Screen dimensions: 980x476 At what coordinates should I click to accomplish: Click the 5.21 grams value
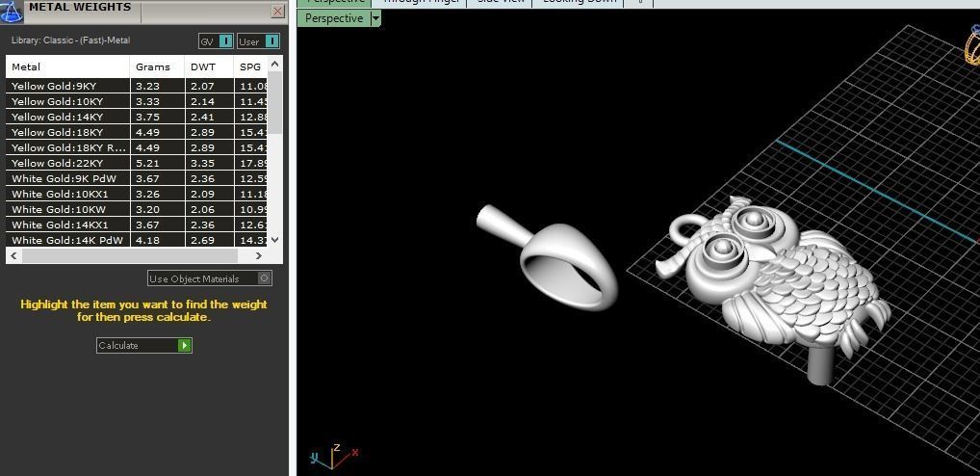147,163
